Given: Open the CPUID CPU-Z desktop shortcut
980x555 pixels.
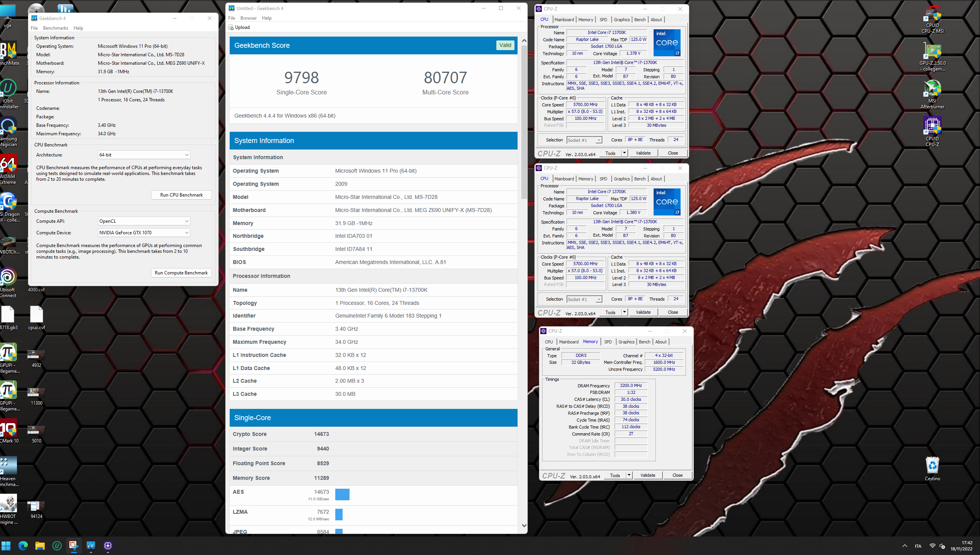Looking at the screenshot, I should pyautogui.click(x=932, y=132).
